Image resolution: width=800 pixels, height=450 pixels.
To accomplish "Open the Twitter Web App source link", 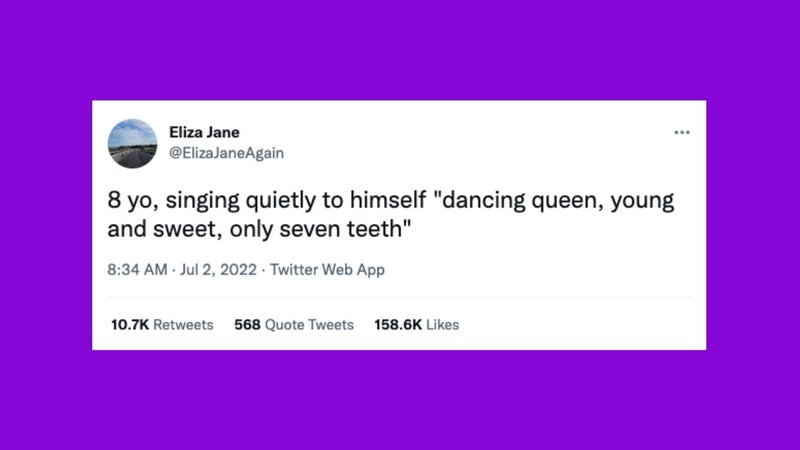I will point(328,270).
